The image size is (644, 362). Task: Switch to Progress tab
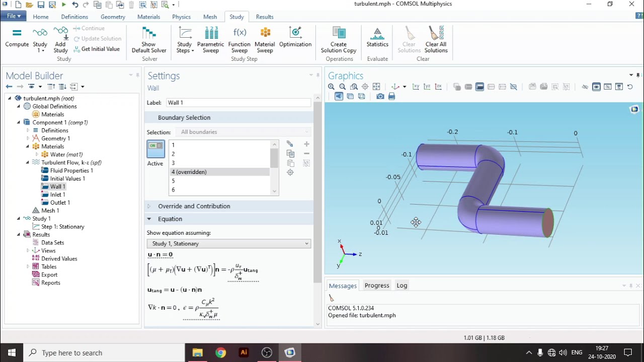[x=377, y=285]
